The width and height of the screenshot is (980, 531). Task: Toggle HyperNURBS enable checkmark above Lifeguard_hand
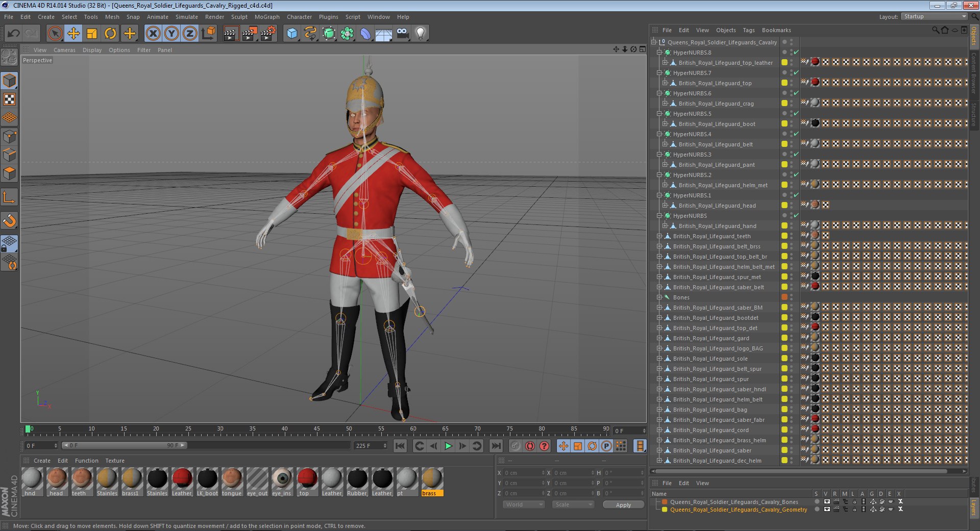796,216
